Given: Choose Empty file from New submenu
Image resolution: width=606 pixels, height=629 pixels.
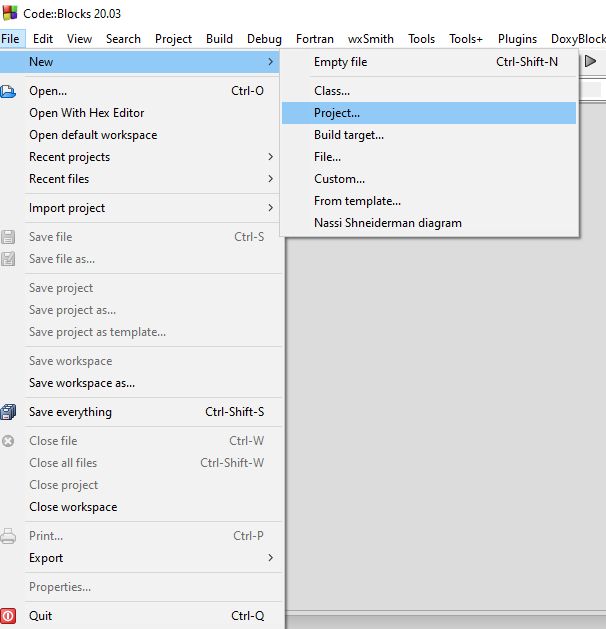Looking at the screenshot, I should (429, 62).
